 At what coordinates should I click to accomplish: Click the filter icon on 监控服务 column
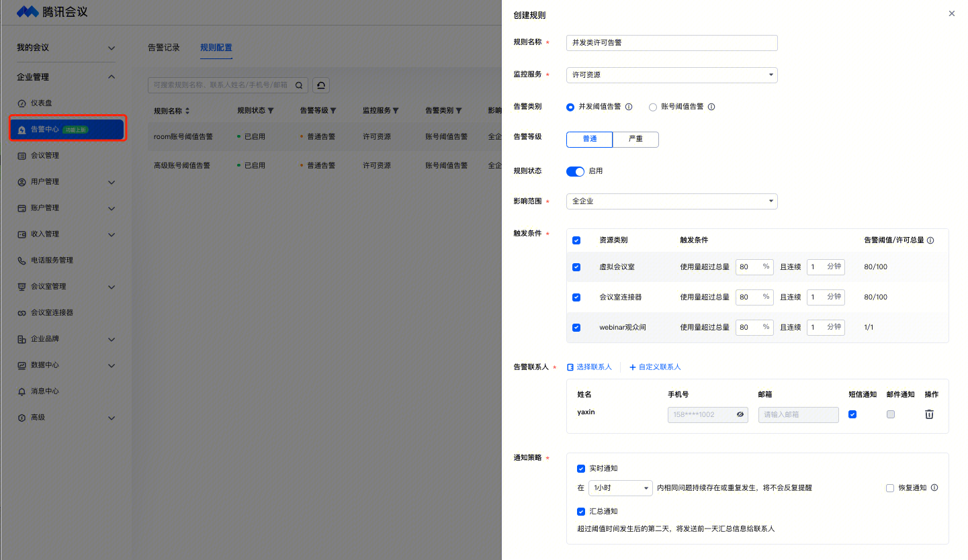coord(396,111)
